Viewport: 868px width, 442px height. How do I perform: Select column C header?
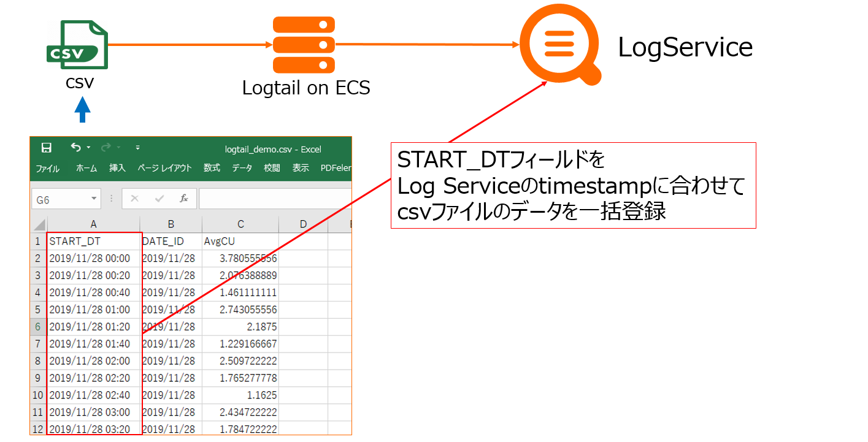240,224
